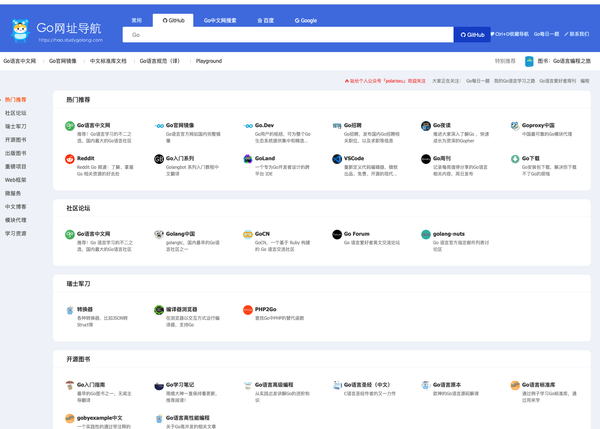Open the 中文标准库文档 link
The image size is (600, 429).
click(x=108, y=61)
